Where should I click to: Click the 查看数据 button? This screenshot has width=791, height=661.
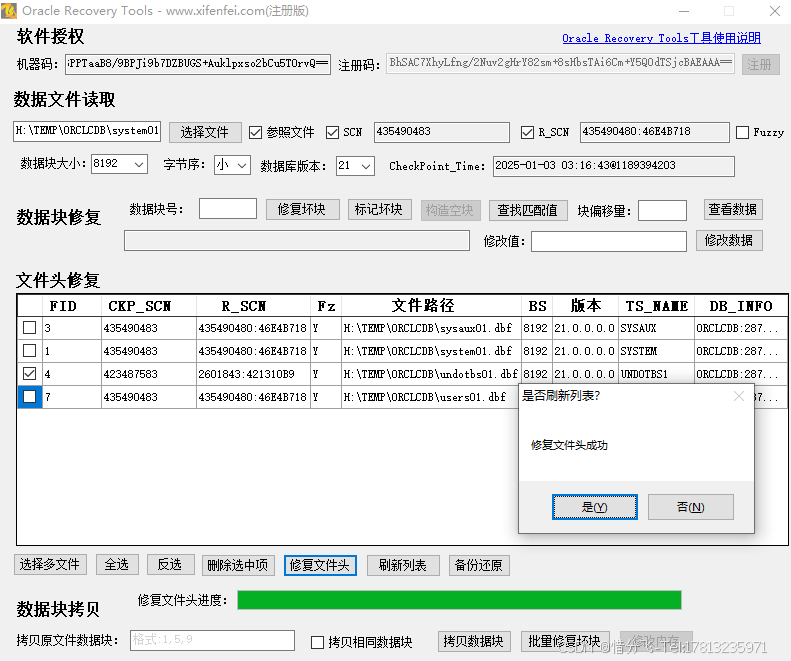coord(733,209)
